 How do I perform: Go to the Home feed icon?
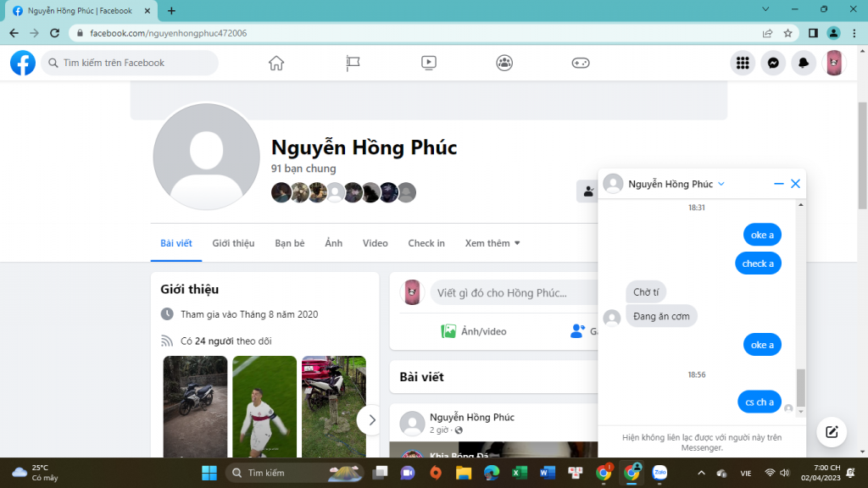click(x=276, y=63)
